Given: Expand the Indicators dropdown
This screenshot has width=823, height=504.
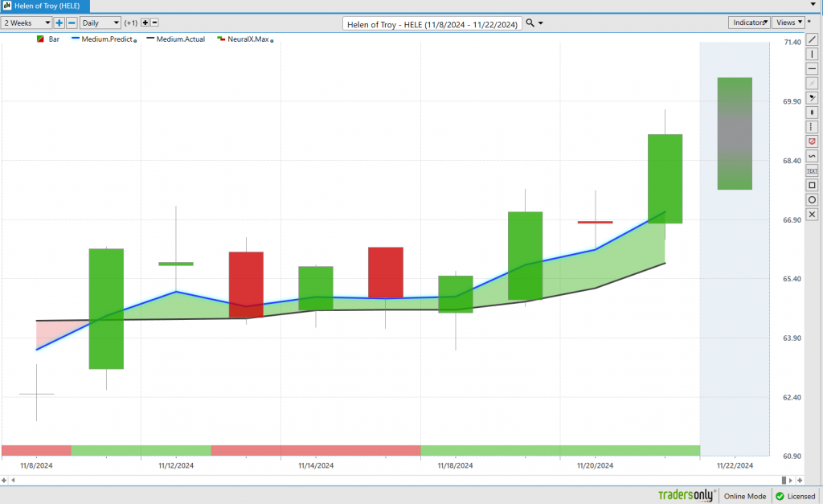Looking at the screenshot, I should pyautogui.click(x=750, y=23).
